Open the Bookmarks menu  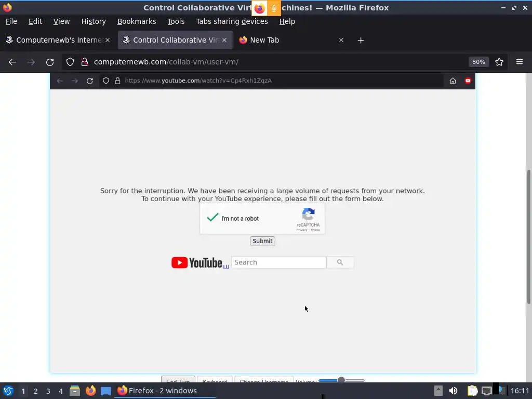[137, 21]
